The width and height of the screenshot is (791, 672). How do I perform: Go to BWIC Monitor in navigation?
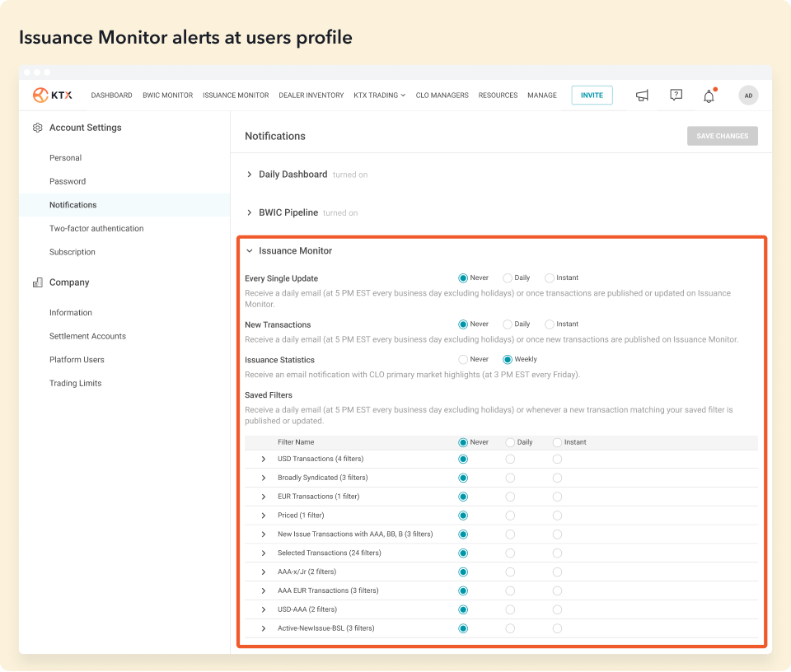click(167, 96)
